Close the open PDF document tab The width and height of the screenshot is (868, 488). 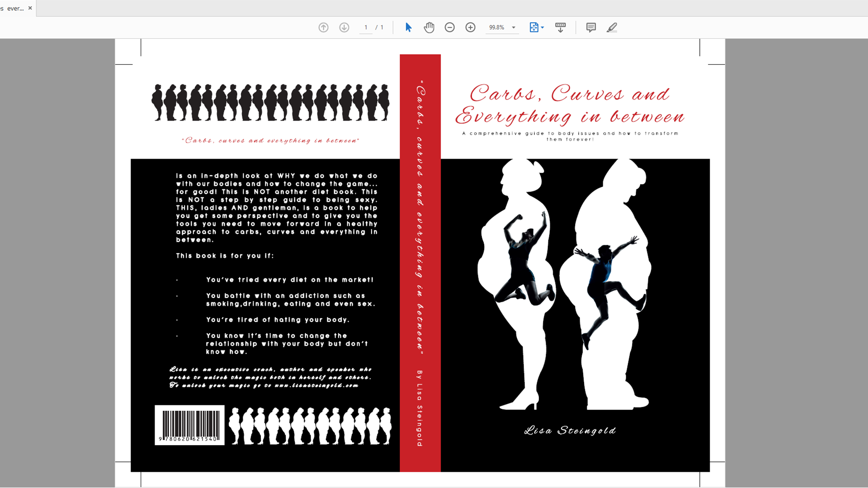tap(30, 8)
